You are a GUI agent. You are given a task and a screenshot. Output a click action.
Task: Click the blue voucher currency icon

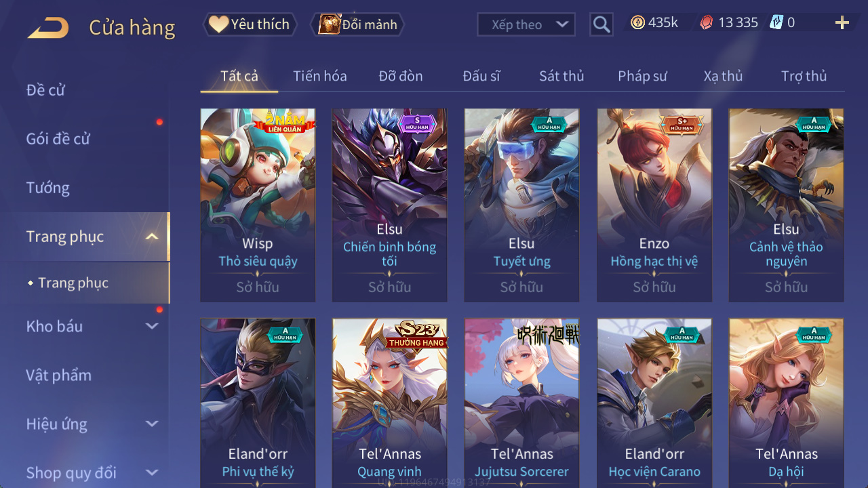coord(776,22)
